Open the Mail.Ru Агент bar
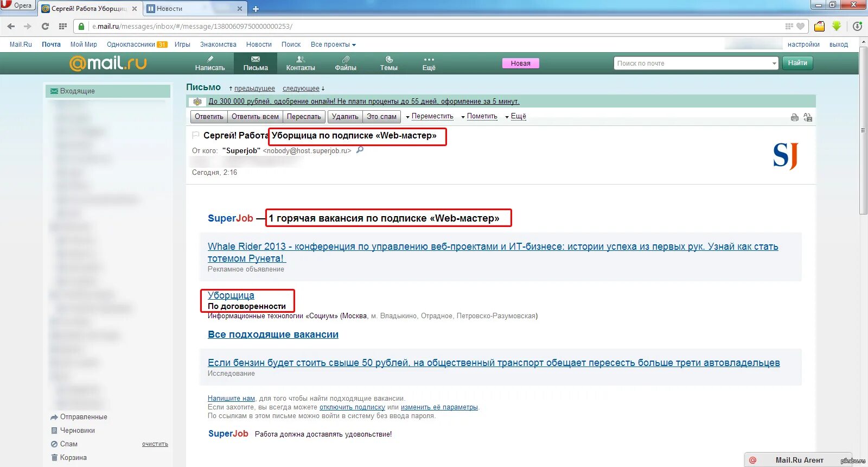The height and width of the screenshot is (467, 868). click(x=799, y=460)
